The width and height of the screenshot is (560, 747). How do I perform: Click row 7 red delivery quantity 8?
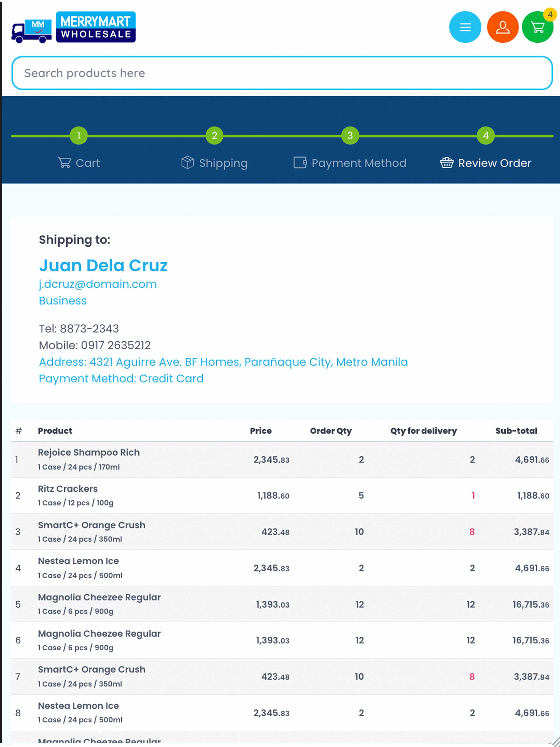tap(472, 677)
